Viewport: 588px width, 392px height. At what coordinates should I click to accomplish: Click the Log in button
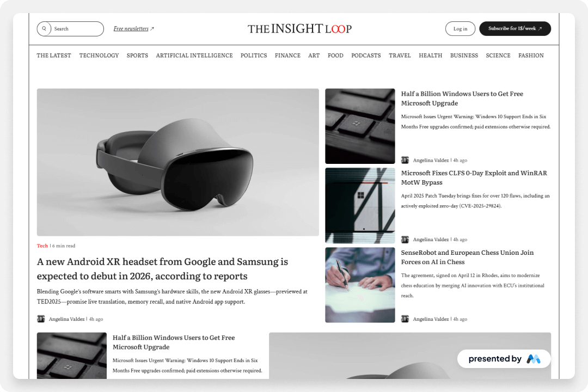pos(460,29)
